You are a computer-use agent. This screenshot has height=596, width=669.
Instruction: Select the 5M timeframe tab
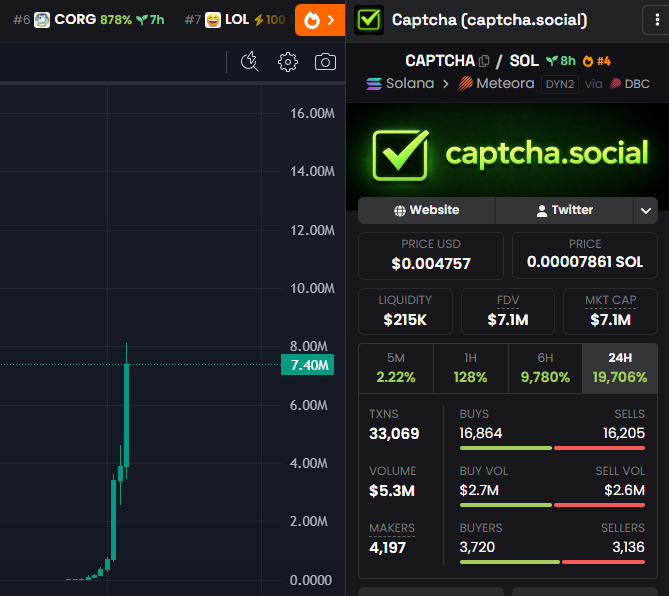coord(396,368)
